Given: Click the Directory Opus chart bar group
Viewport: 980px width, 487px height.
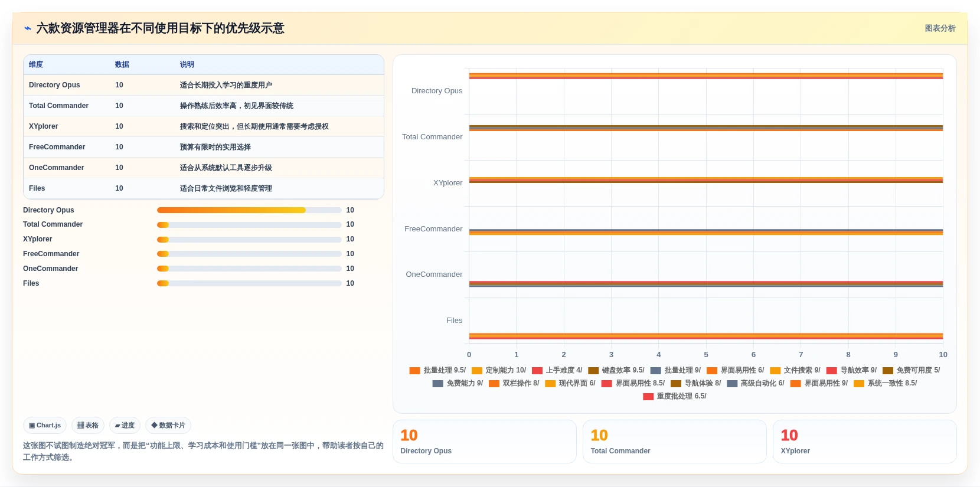Looking at the screenshot, I should point(706,76).
